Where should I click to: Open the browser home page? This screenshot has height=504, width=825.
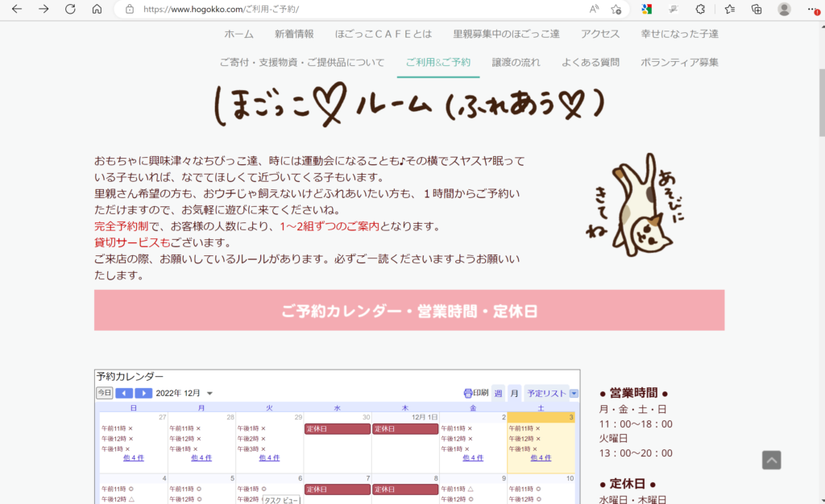coord(97,9)
